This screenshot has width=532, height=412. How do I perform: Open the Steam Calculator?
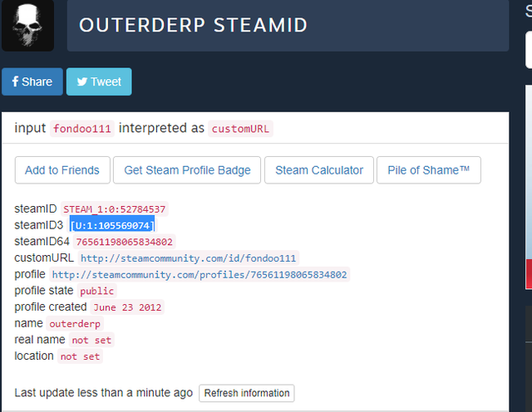pyautogui.click(x=319, y=170)
